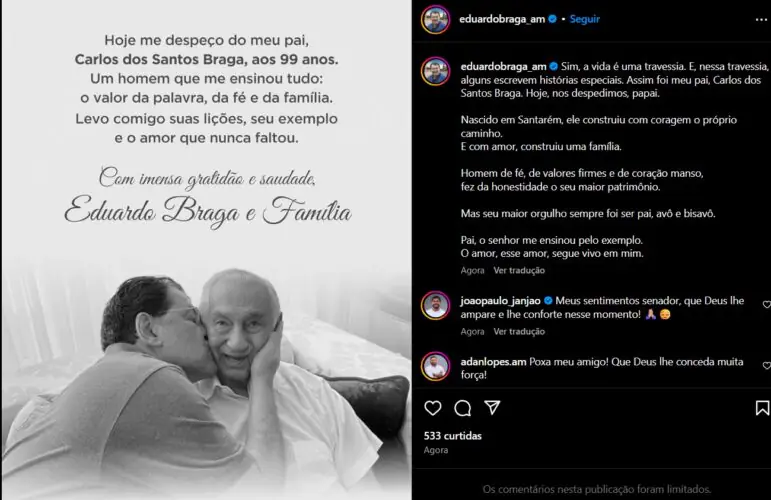Like joaopaulo_janjao's comment heart
Screen dimensions: 771x500
(766, 304)
